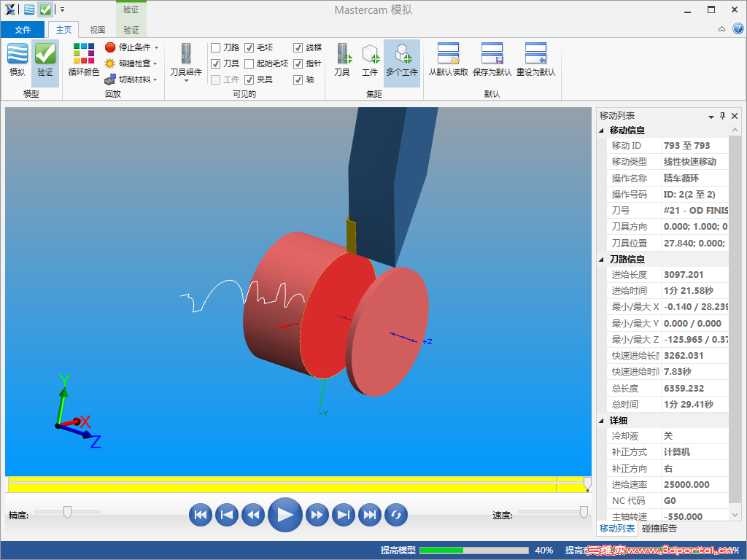Click the 进给速率 value 25000.000

[x=686, y=484]
